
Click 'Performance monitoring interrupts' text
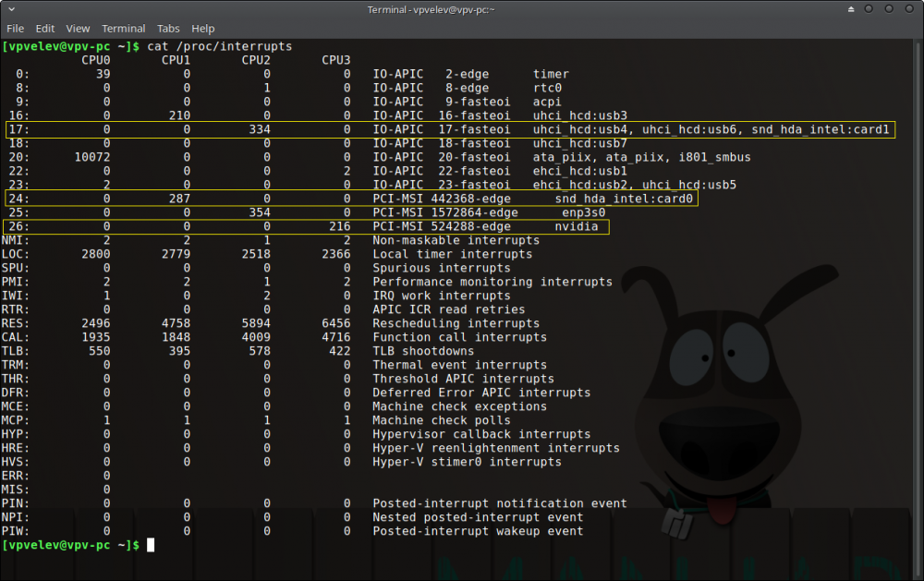coord(492,282)
